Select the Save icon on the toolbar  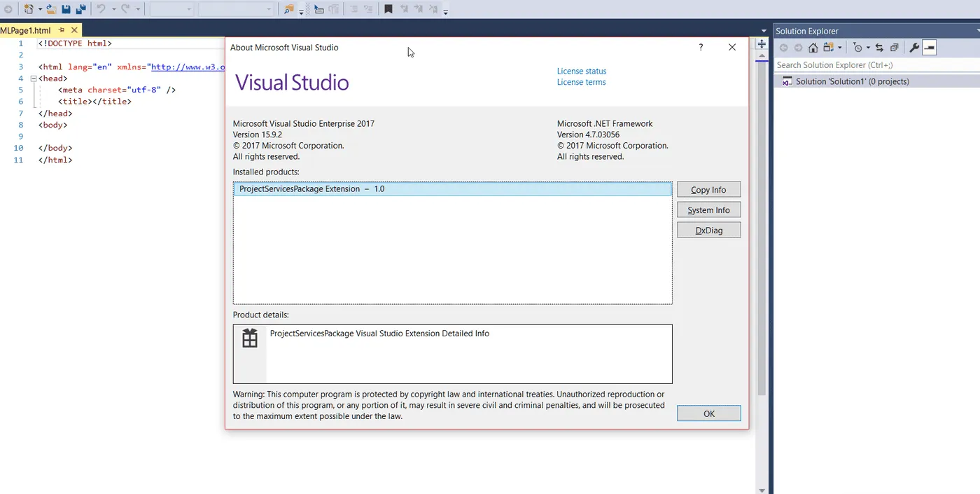(x=65, y=8)
